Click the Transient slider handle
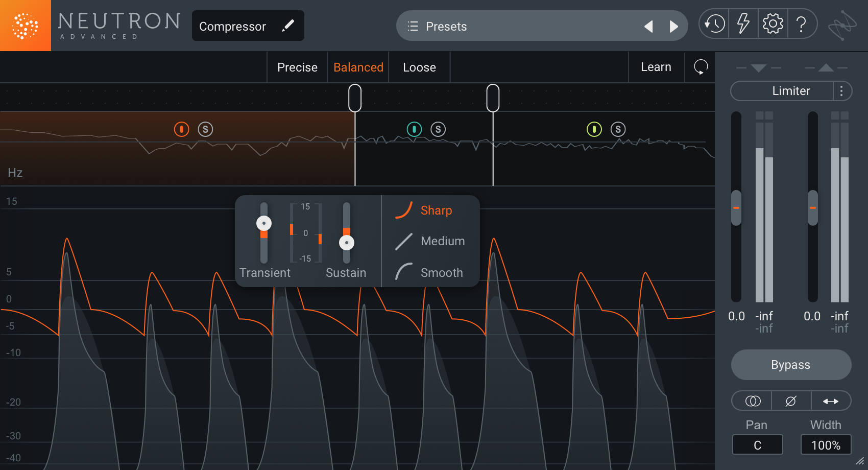Screen dimensions: 868x470 click(264, 223)
